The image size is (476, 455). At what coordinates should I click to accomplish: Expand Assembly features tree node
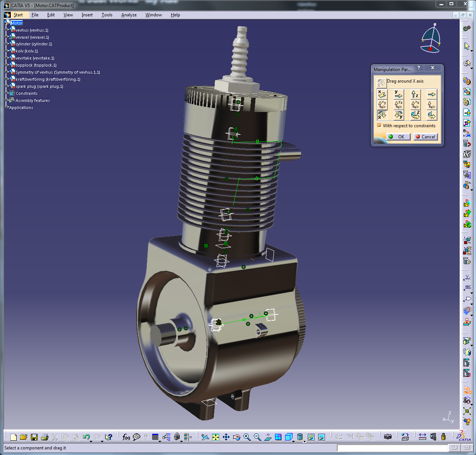coord(7,100)
